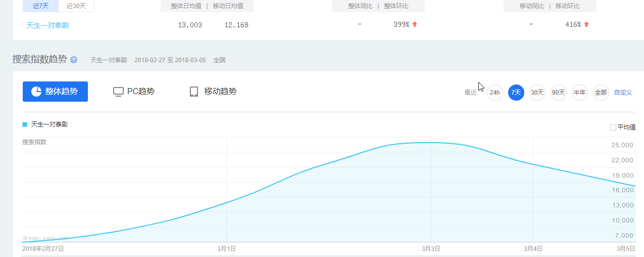The width and height of the screenshot is (644, 257).
Task: Select the highlighted 7天 range button
Action: tap(516, 93)
